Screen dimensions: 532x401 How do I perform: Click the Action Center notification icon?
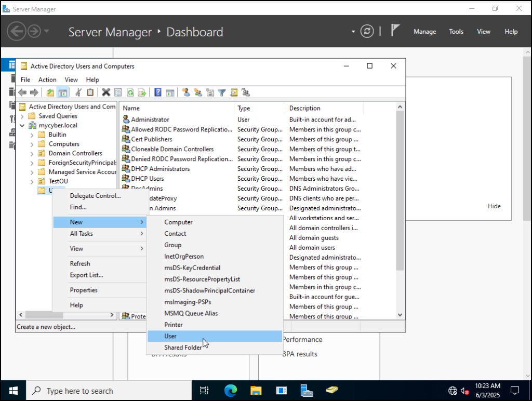[515, 391]
